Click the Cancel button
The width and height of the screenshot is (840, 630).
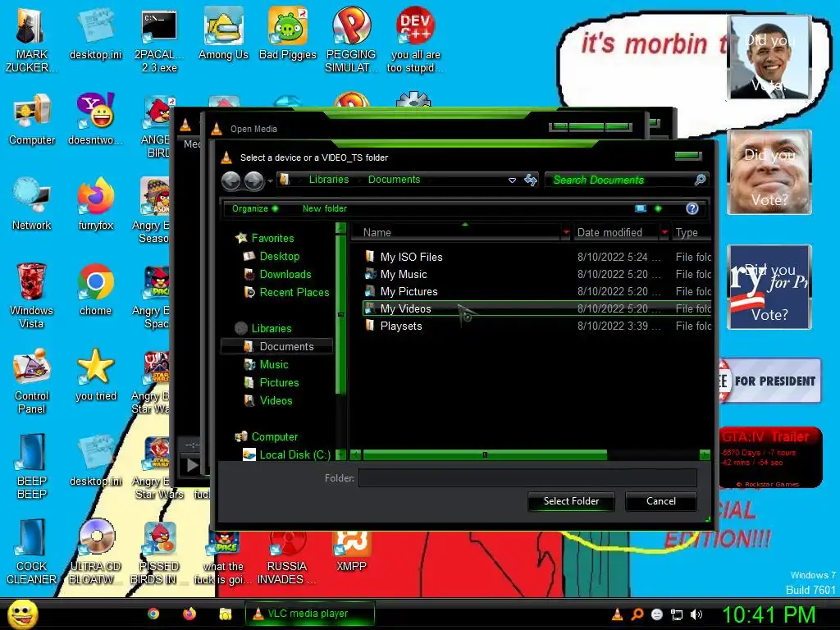(660, 501)
